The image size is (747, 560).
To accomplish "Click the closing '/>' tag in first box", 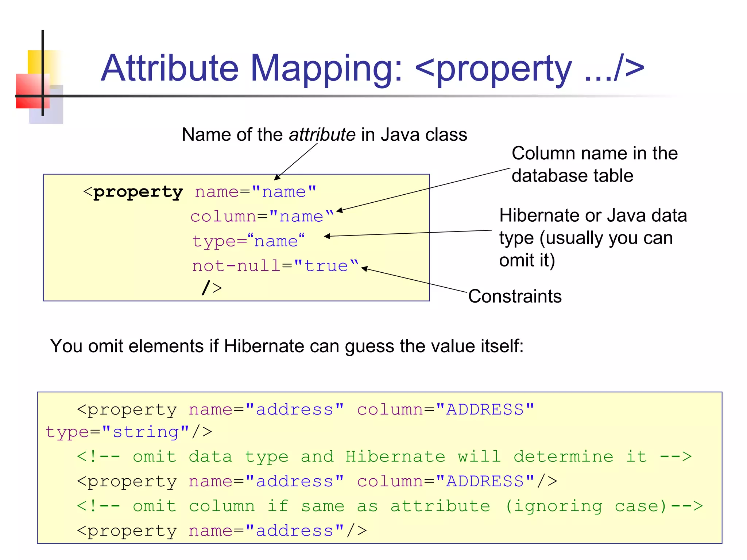I will [212, 288].
